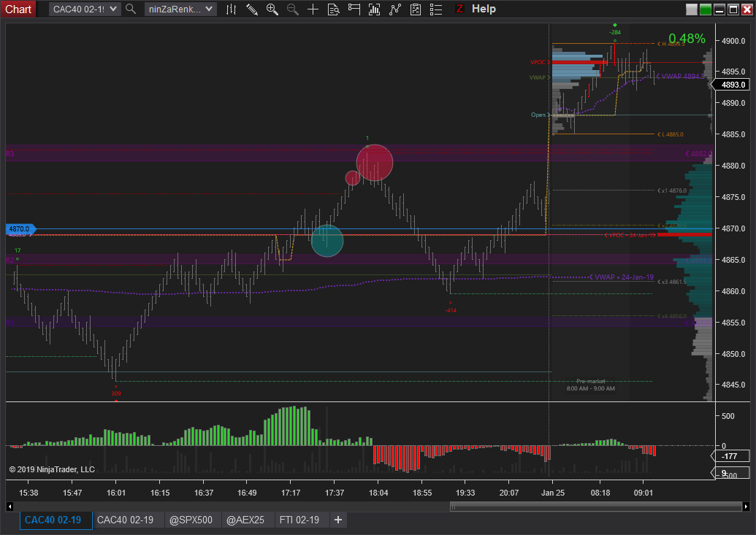This screenshot has width=756, height=535.
Task: Open the CAC40 02-19 instrument selector dropdown
Action: (x=85, y=9)
